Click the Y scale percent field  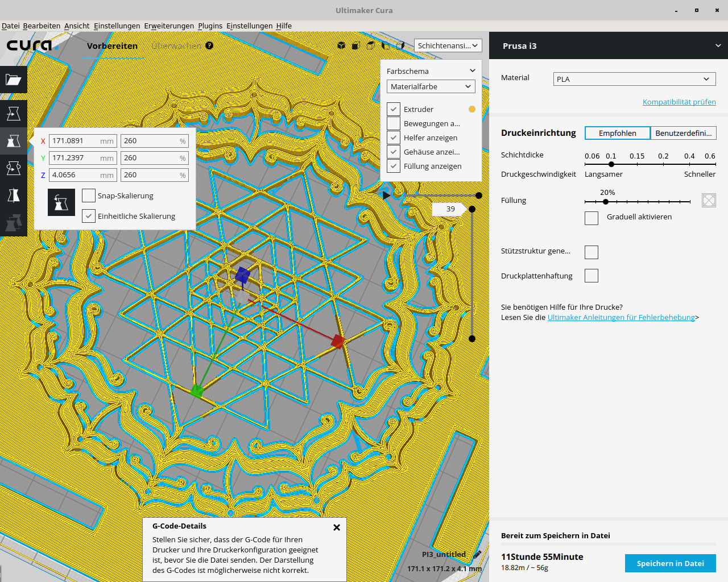[x=155, y=158]
